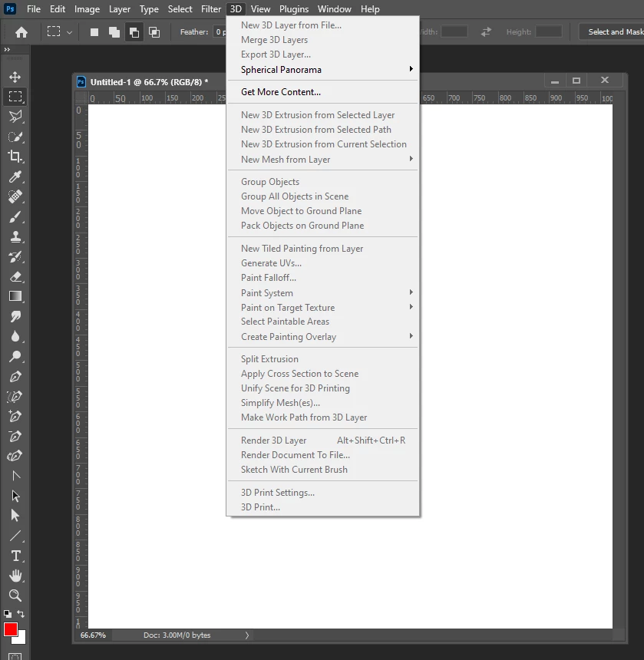Select the Blur drop tool

click(x=15, y=336)
